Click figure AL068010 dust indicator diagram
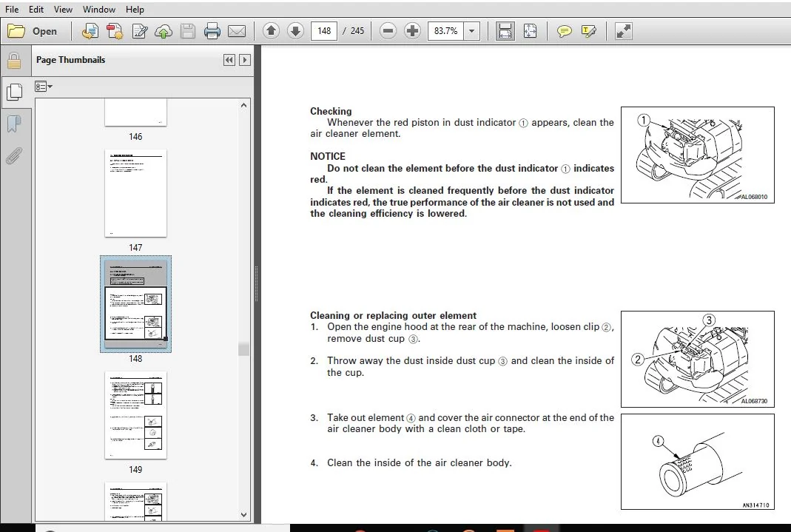This screenshot has width=791, height=532. 697,155
